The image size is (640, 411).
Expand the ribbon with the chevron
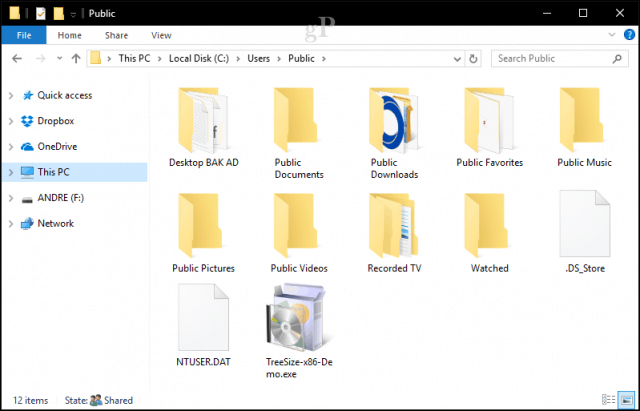point(612,35)
